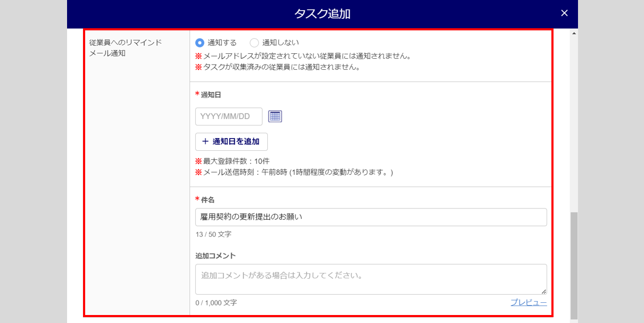Click the 通知日を追加 button

coord(232,142)
